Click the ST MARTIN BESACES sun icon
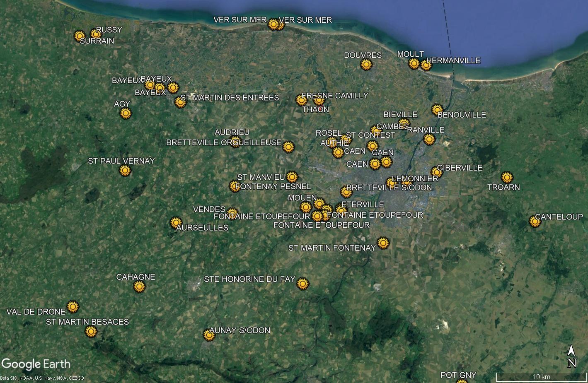This screenshot has width=588, height=383. point(91,331)
